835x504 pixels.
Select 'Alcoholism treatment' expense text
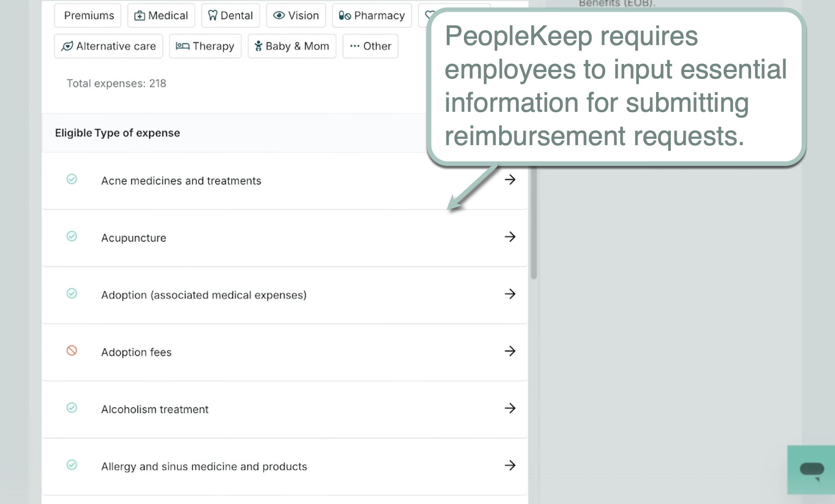click(x=155, y=409)
